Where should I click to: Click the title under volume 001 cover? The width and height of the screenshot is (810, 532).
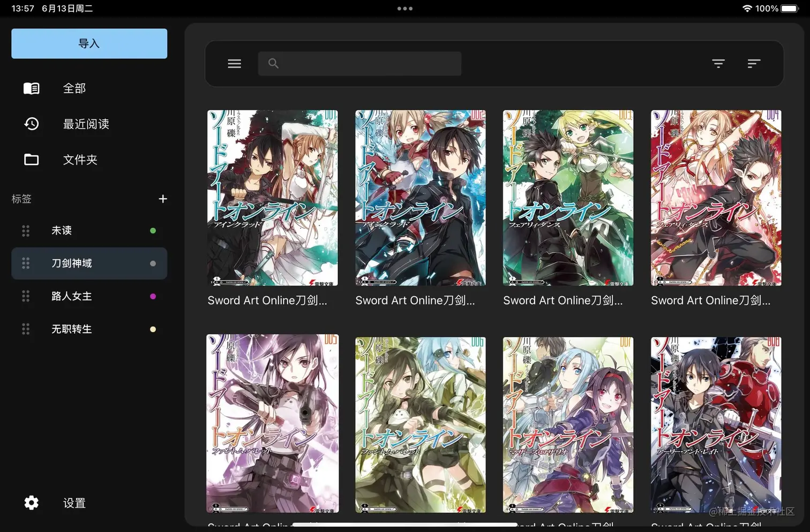[x=267, y=301]
